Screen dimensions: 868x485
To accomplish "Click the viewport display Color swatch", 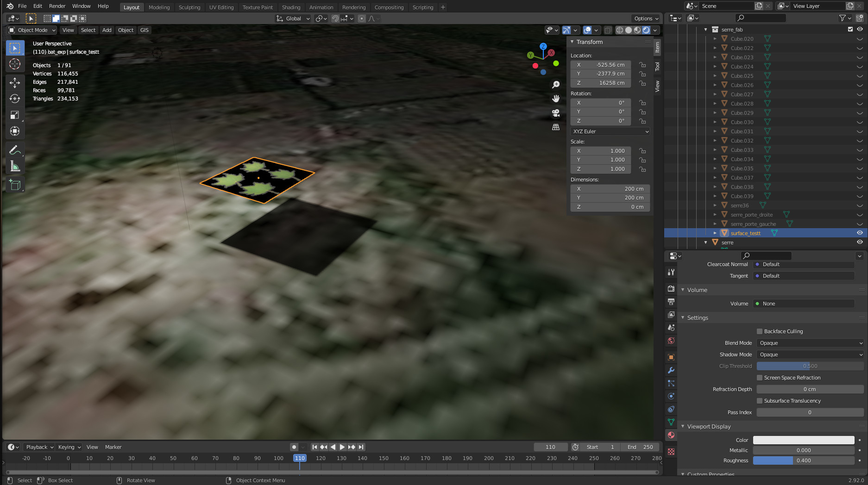I will (x=804, y=440).
